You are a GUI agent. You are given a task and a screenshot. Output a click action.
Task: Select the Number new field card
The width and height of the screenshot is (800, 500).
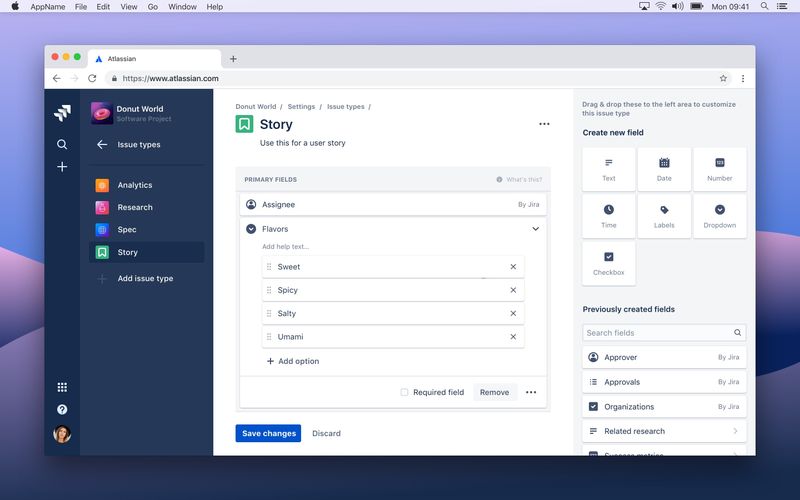720,169
